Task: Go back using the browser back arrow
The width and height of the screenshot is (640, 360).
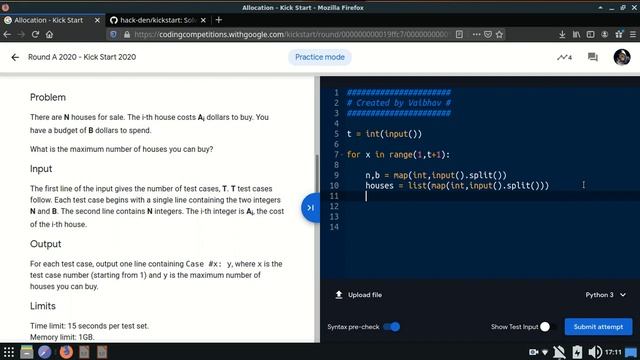Action: click(x=7, y=34)
